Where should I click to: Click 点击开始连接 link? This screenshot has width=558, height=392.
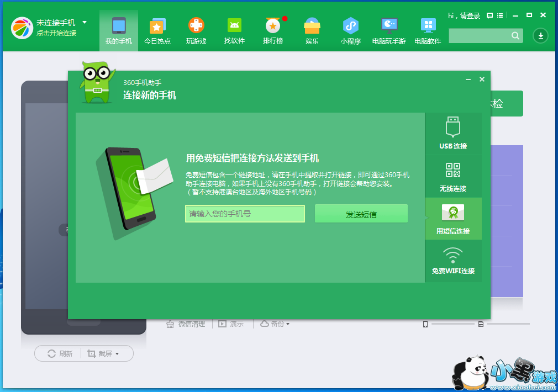pyautogui.click(x=56, y=33)
